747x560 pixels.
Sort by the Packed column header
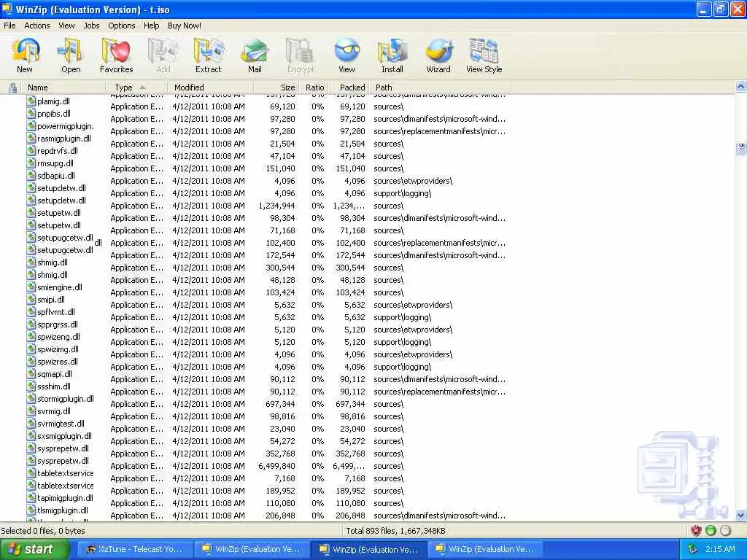(x=348, y=87)
